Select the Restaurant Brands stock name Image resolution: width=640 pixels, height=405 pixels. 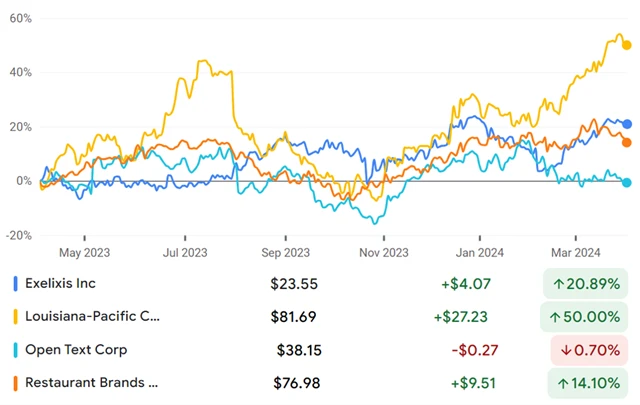92,383
